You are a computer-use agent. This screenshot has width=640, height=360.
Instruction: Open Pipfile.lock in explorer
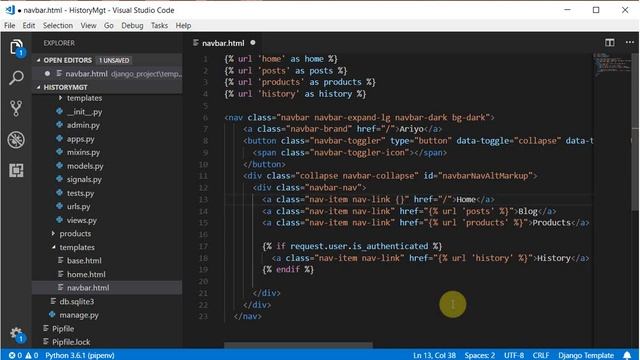click(x=71, y=342)
